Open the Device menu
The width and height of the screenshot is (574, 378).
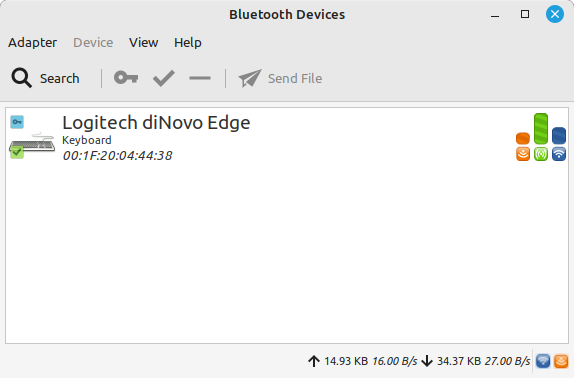(x=93, y=43)
